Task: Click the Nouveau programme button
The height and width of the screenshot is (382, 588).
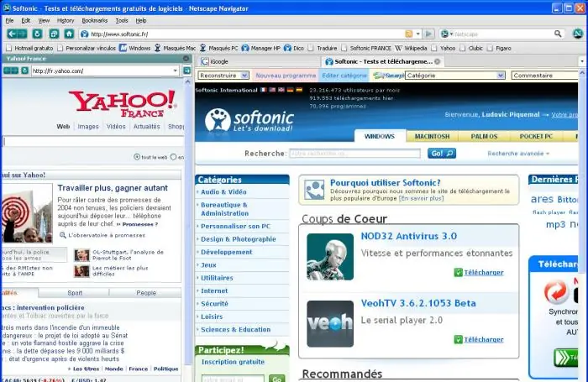Action: click(286, 76)
